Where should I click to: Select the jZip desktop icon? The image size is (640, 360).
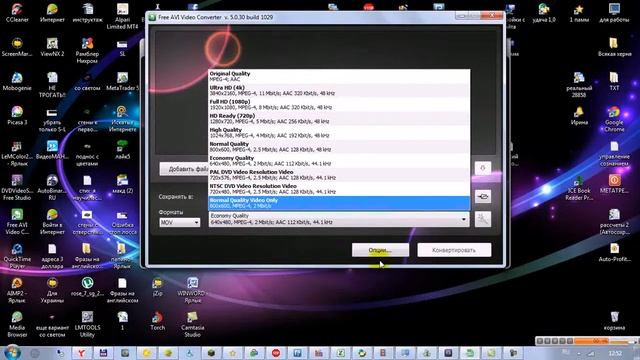tap(158, 287)
